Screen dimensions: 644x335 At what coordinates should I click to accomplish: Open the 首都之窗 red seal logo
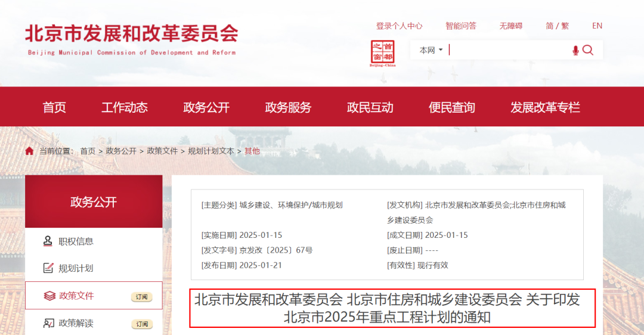coord(382,54)
